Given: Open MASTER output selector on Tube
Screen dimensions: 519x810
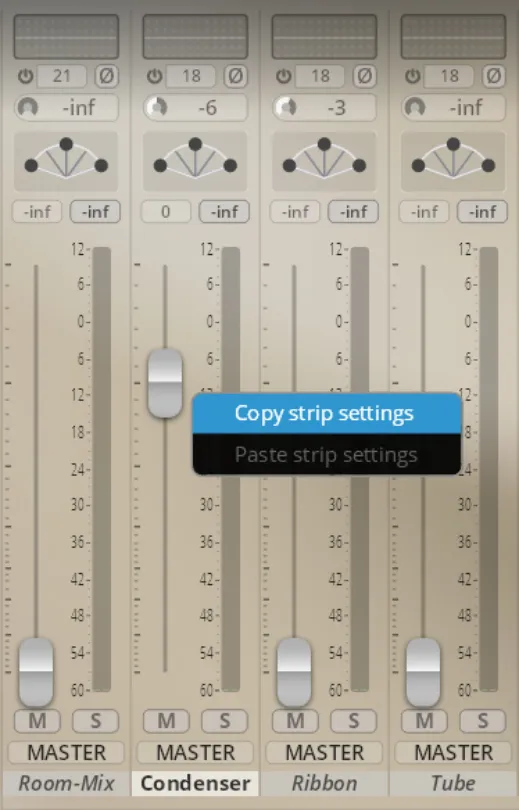Looking at the screenshot, I should (x=453, y=753).
